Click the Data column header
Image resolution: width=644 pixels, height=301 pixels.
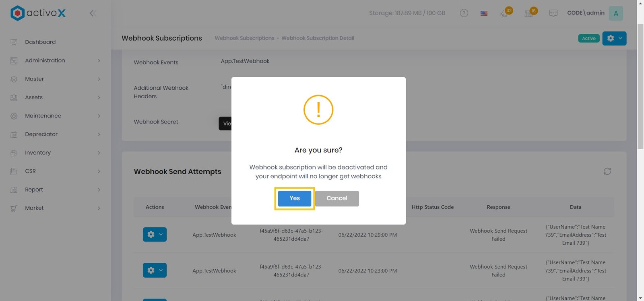click(575, 207)
